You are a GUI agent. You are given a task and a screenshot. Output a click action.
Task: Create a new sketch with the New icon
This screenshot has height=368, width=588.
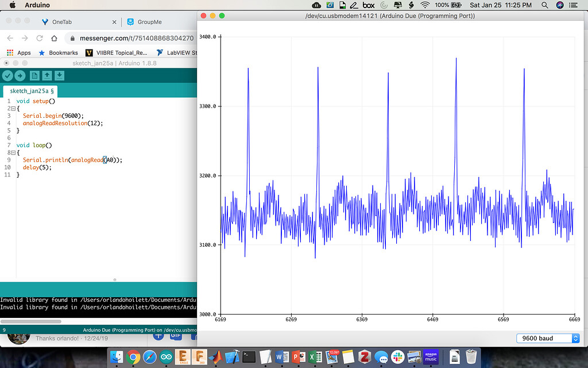[35, 75]
